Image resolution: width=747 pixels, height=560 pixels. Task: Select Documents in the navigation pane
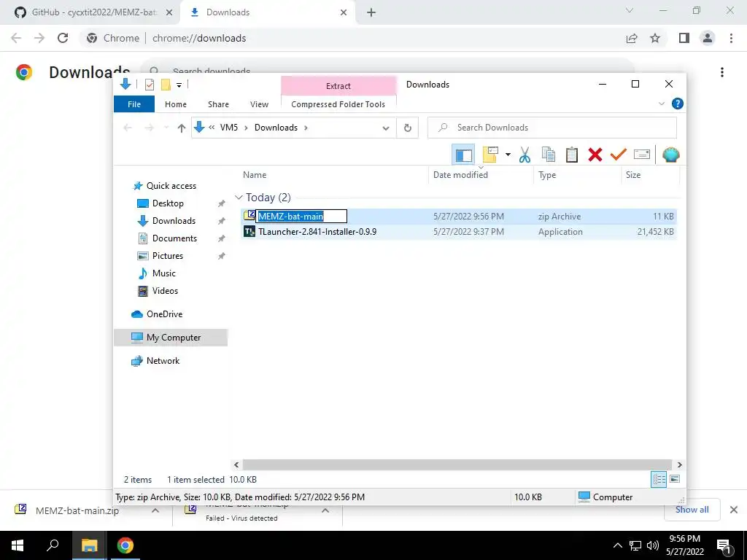pyautogui.click(x=174, y=238)
